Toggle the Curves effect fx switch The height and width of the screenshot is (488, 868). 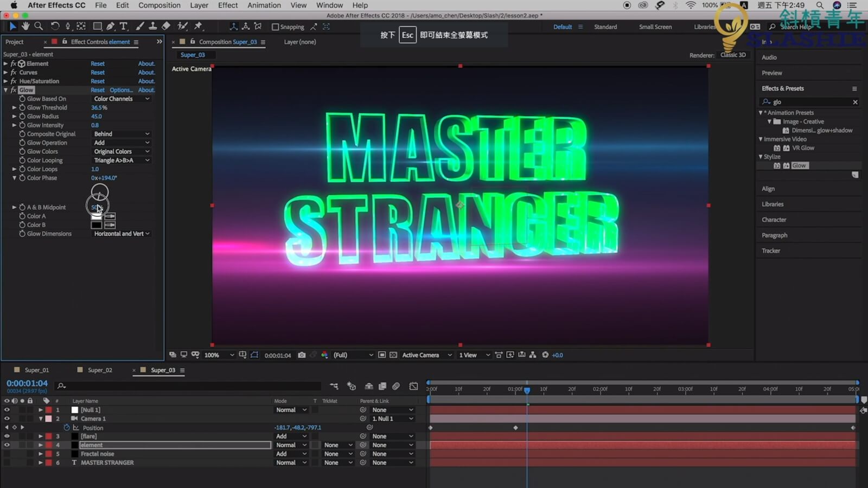[x=14, y=72]
